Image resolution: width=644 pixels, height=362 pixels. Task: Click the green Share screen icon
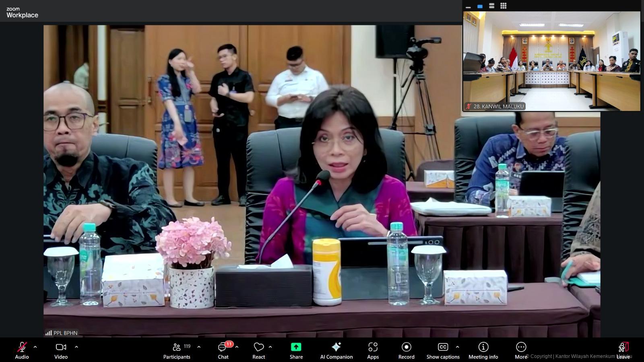(296, 347)
